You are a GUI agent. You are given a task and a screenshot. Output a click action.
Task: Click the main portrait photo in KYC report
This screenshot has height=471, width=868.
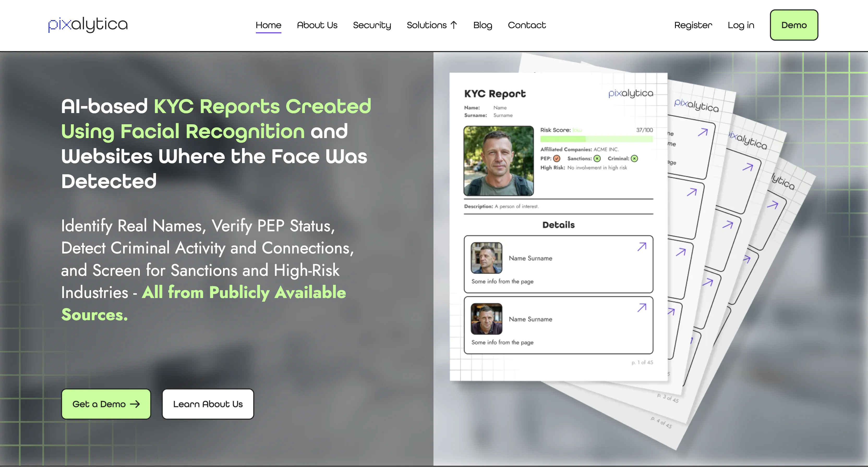click(498, 161)
